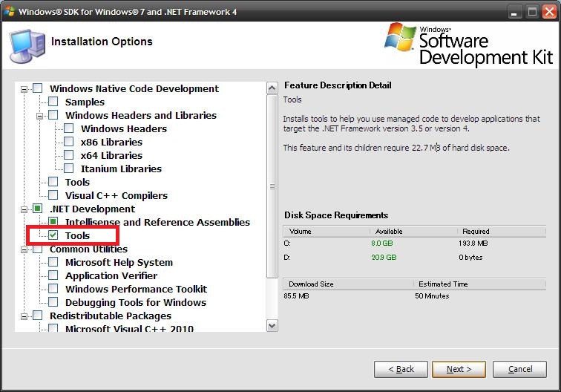
Task: Click the Required column header
Action: [x=501, y=231]
